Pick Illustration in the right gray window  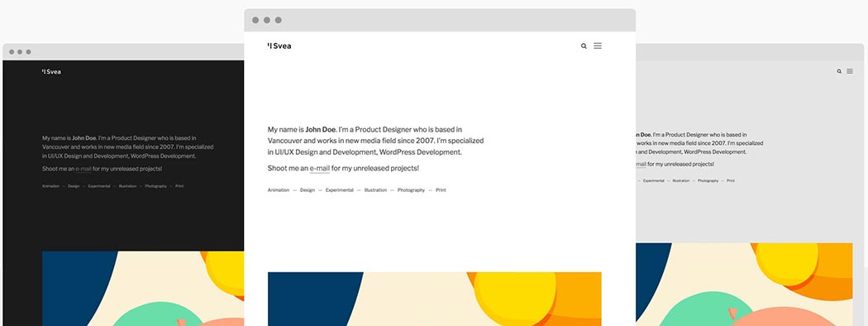click(x=681, y=180)
